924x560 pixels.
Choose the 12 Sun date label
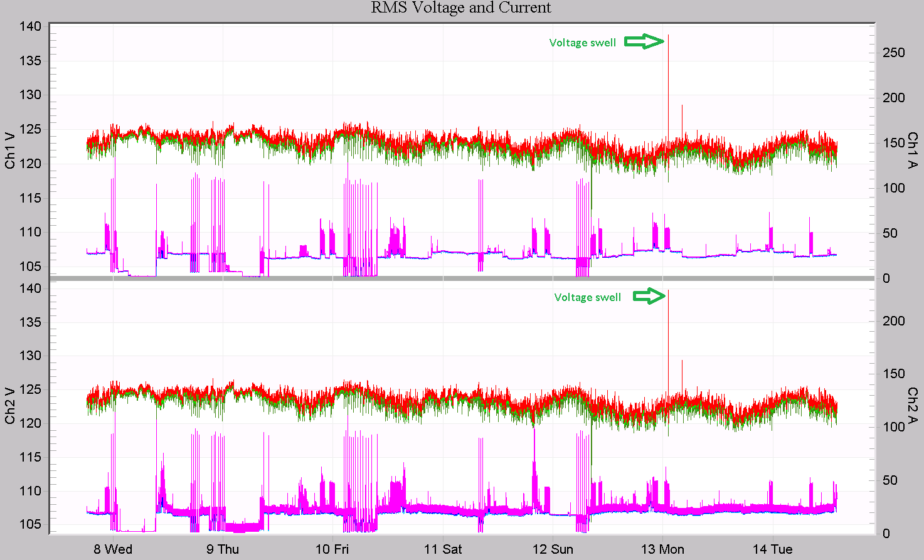552,549
